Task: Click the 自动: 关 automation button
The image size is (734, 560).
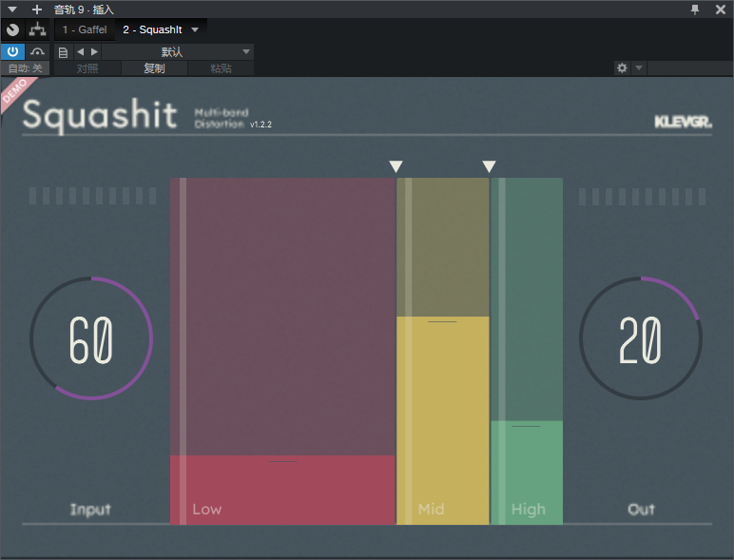Action: pos(26,68)
